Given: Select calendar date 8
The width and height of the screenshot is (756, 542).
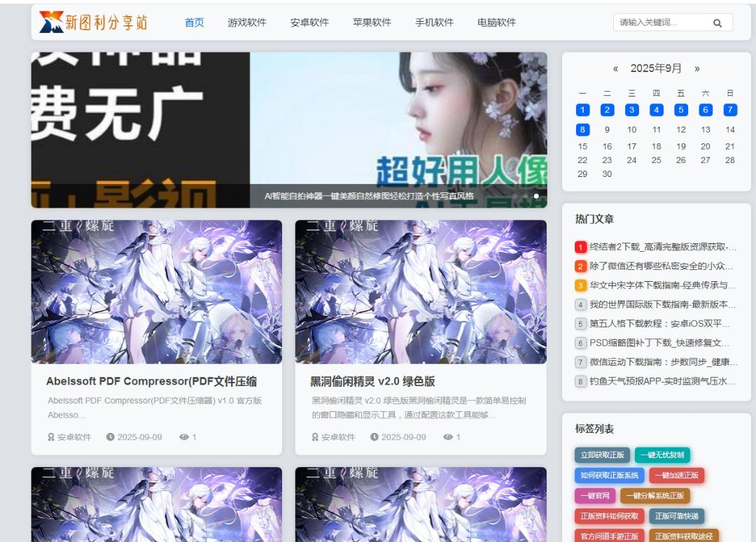Looking at the screenshot, I should tap(582, 129).
